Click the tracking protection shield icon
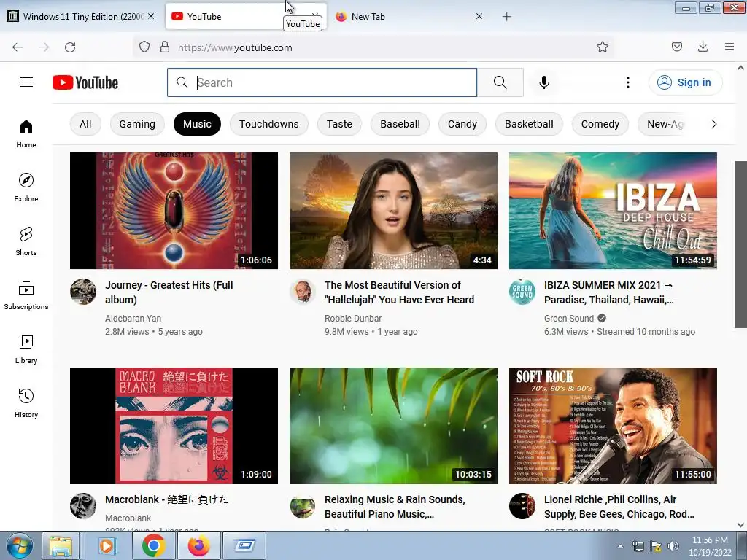Screen dimensions: 747x560 coord(144,47)
